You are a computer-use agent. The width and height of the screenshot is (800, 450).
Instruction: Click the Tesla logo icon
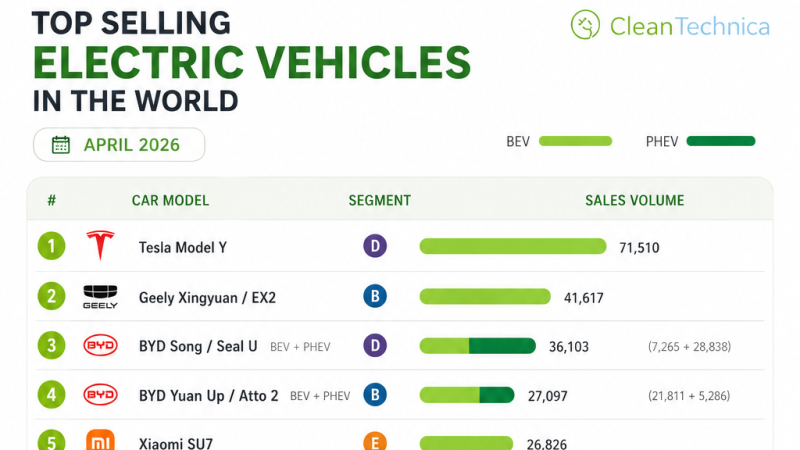pos(100,245)
